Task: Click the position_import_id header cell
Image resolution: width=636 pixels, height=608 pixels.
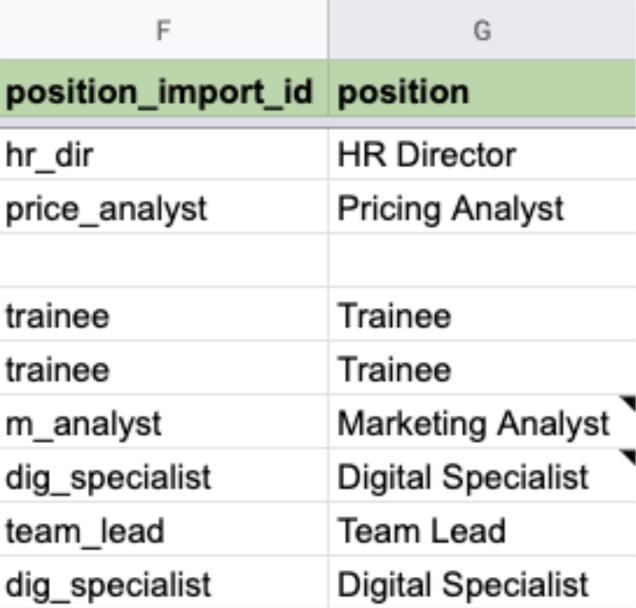Action: tap(163, 89)
